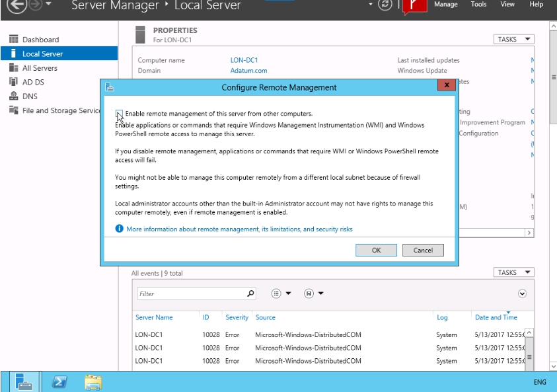Screen dimensions: 557x392
Task: Click the events list scrollbar up arrow
Action: tap(529, 333)
